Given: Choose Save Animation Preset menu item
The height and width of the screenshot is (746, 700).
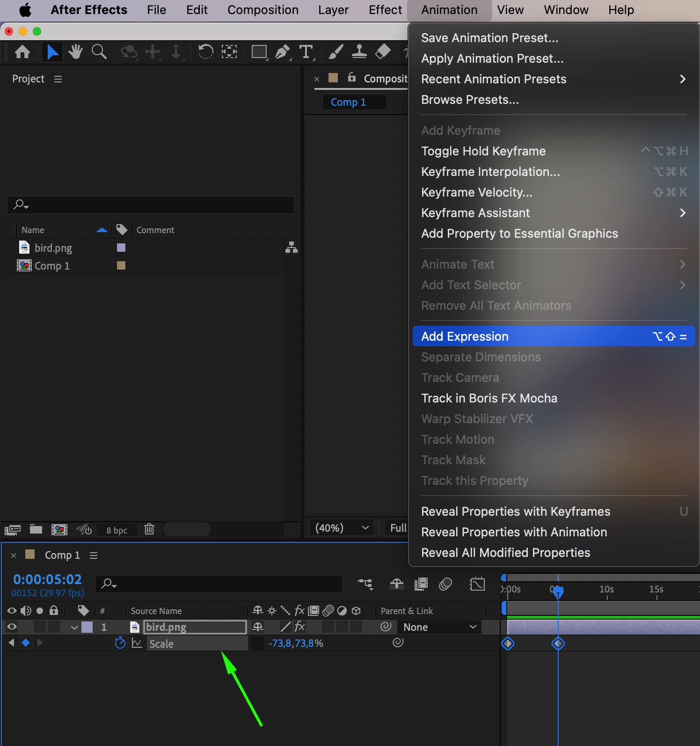Looking at the screenshot, I should click(554, 38).
